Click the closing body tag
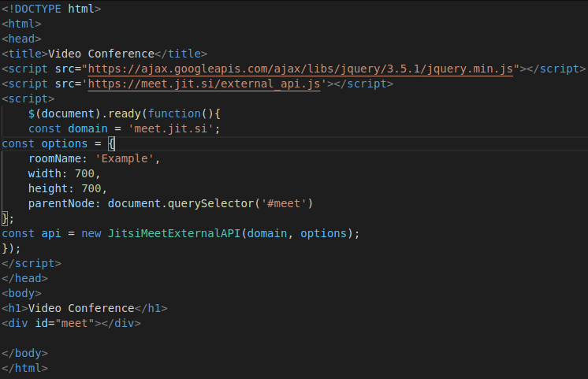The width and height of the screenshot is (588, 379). 24,353
